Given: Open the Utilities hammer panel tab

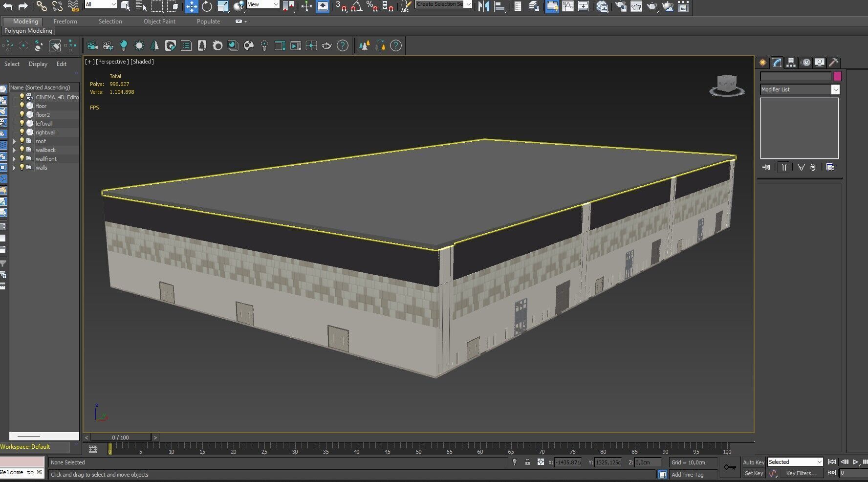Looking at the screenshot, I should coord(834,63).
